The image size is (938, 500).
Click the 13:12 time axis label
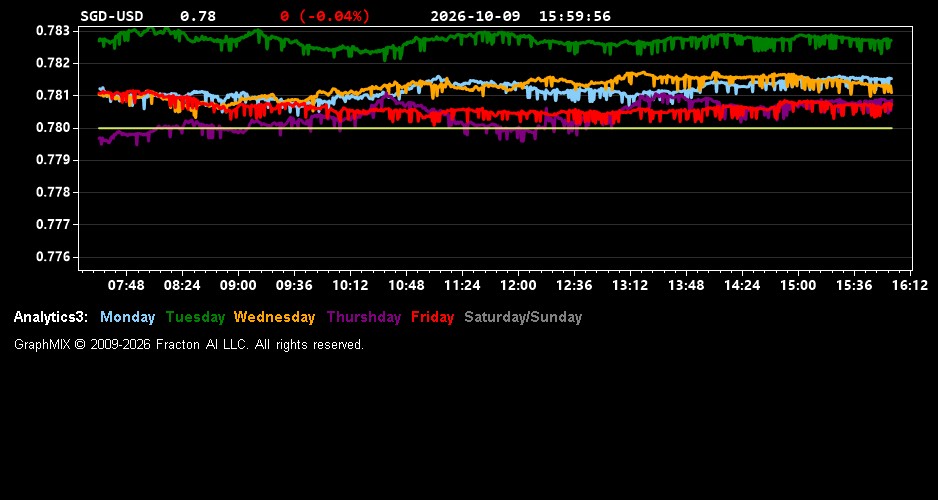tap(630, 285)
